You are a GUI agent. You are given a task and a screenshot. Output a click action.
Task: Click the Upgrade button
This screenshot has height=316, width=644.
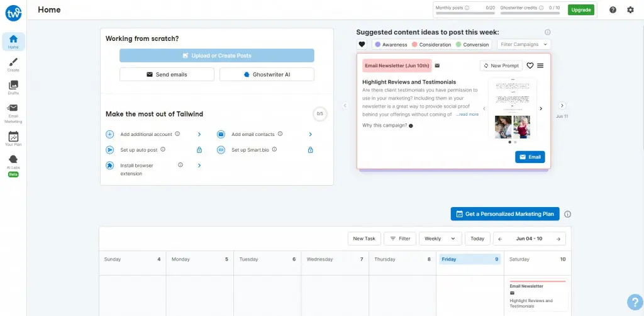coord(580,10)
